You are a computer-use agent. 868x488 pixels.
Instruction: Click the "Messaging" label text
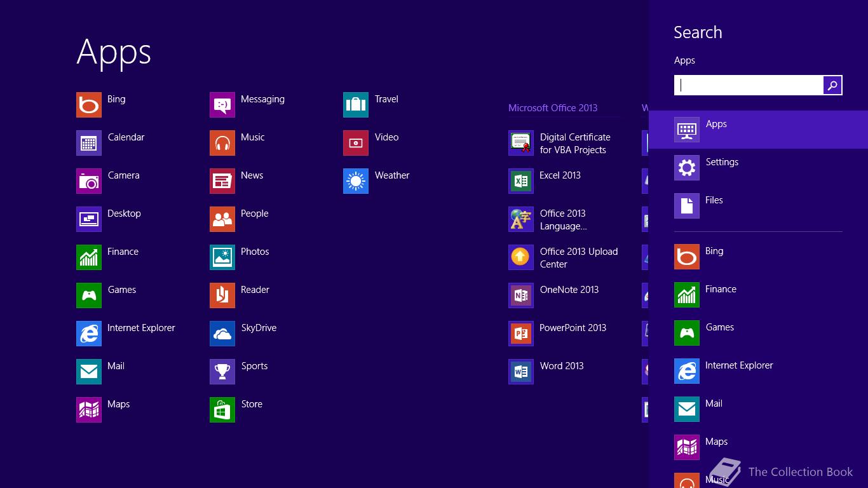click(x=262, y=100)
